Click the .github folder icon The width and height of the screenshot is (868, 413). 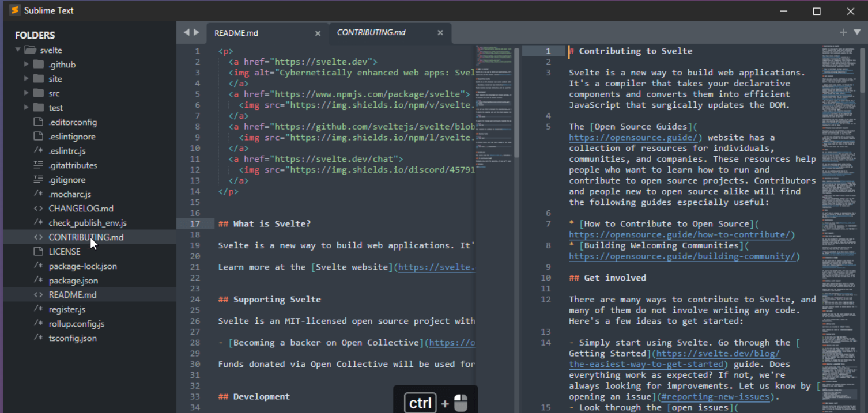pyautogui.click(x=39, y=64)
